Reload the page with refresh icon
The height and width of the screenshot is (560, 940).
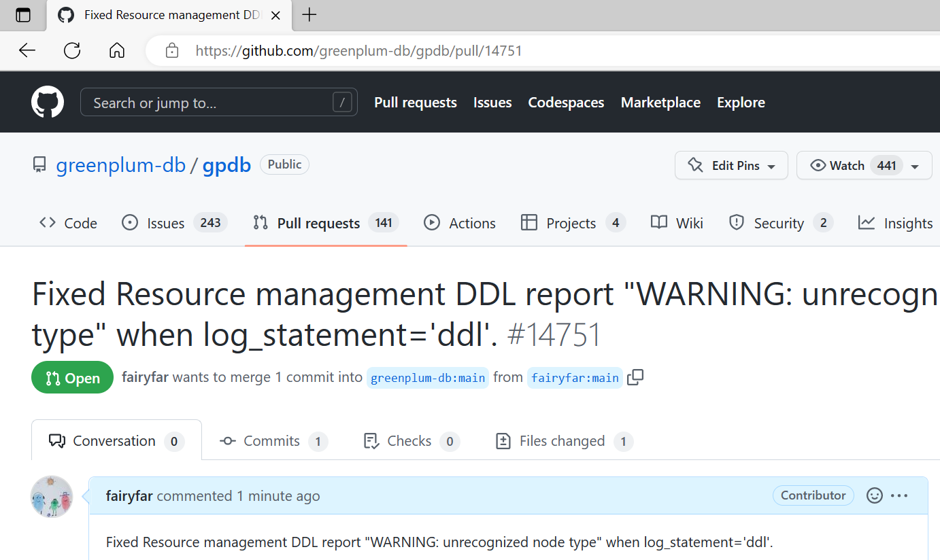(x=72, y=50)
